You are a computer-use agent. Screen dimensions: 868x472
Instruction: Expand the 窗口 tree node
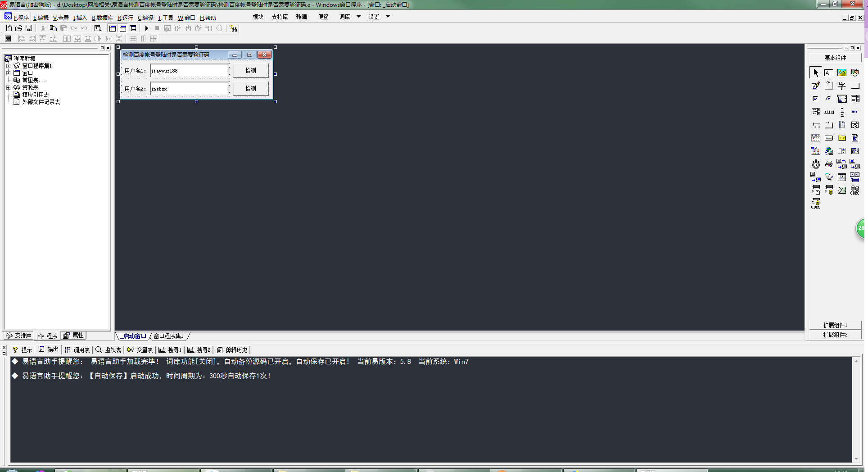click(x=8, y=73)
